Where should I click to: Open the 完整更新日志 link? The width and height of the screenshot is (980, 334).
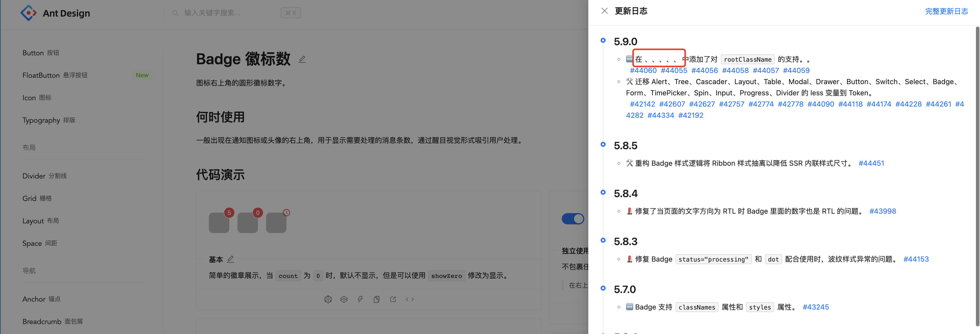click(x=947, y=11)
